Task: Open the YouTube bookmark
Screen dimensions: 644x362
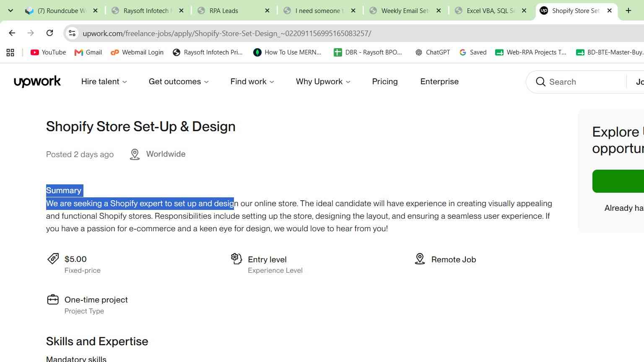Action: (48, 52)
